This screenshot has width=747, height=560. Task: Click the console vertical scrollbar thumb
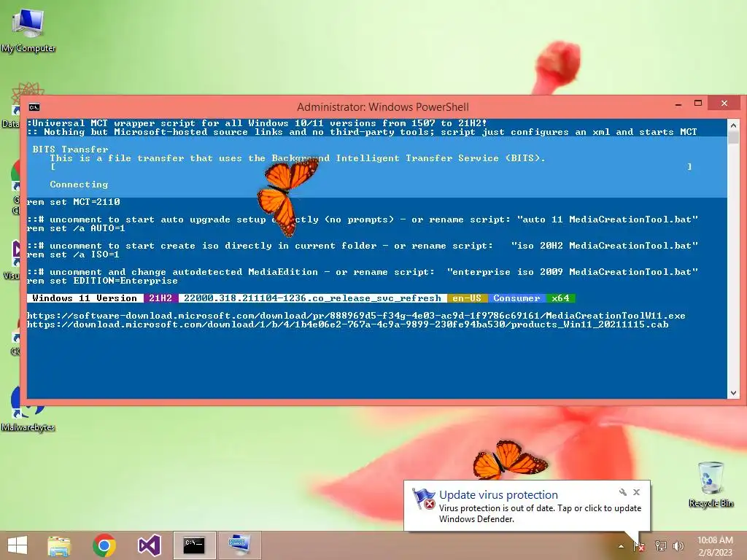pyautogui.click(x=733, y=138)
